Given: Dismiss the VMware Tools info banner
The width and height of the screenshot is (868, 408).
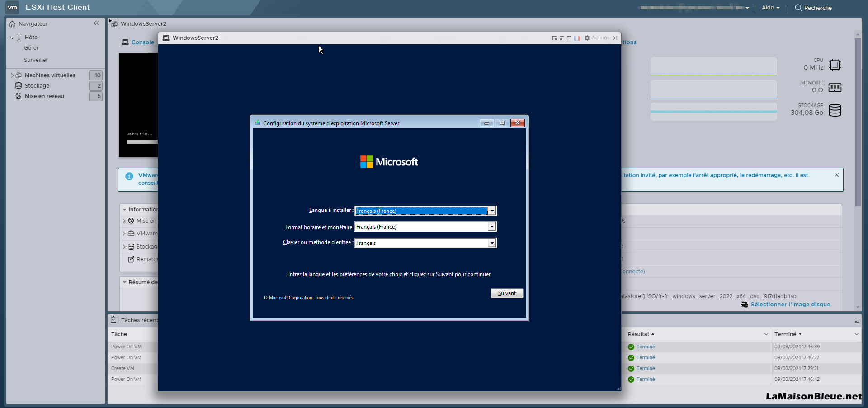Looking at the screenshot, I should tap(837, 175).
